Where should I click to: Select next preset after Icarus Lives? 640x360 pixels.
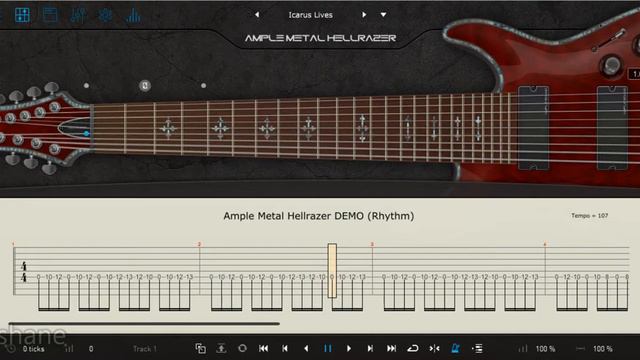[364, 15]
